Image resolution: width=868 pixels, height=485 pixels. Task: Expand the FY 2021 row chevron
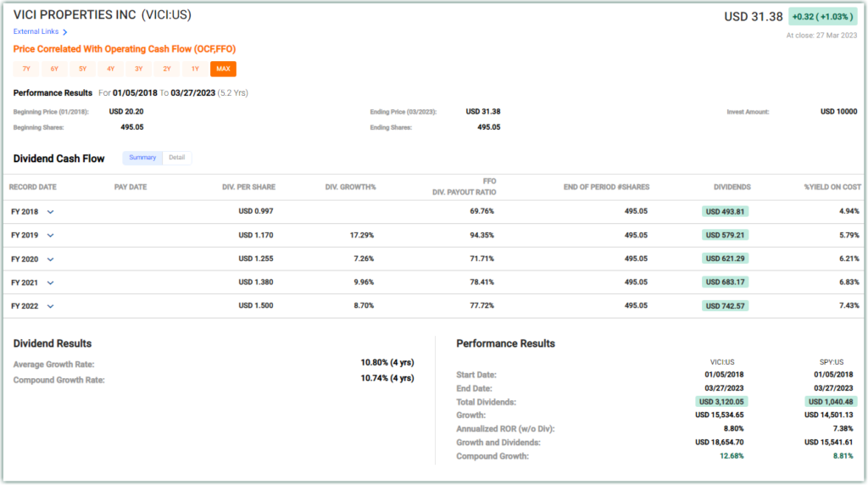[50, 283]
